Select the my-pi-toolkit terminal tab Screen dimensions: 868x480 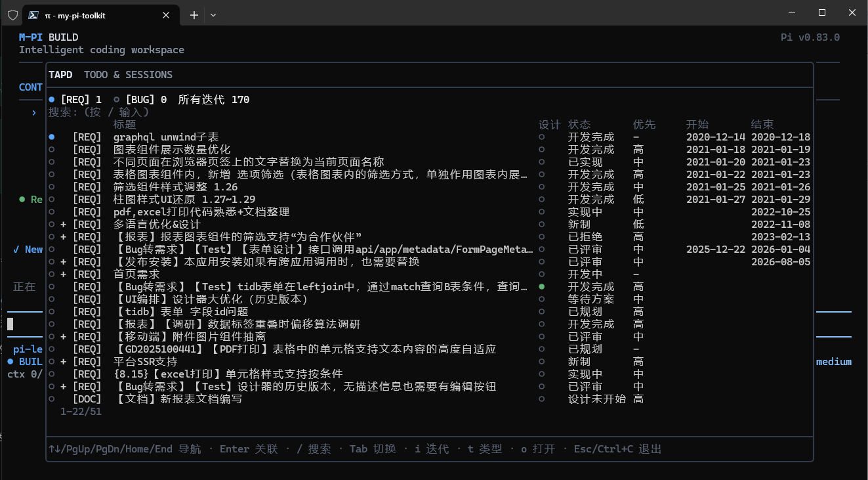(x=100, y=14)
